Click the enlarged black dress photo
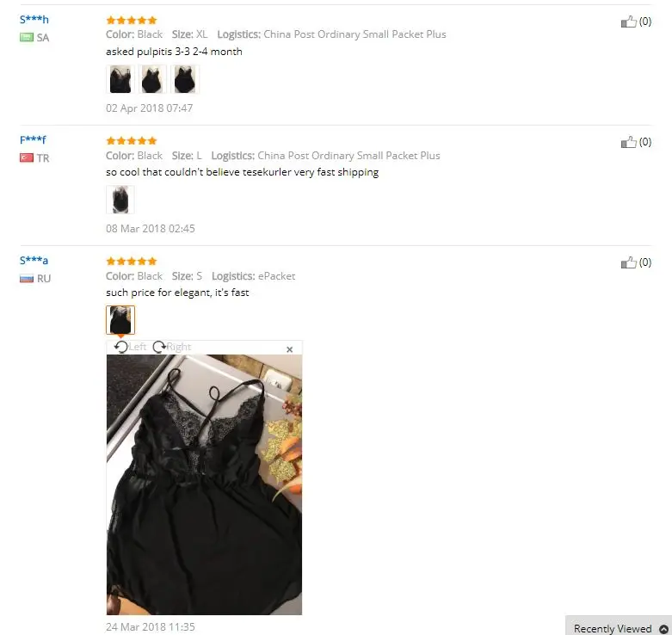 tap(204, 484)
